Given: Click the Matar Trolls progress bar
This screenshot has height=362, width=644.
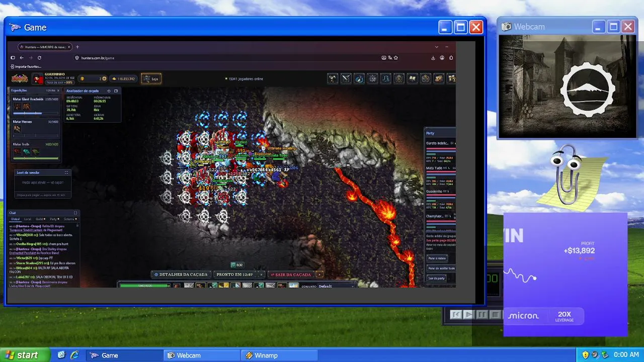Looking at the screenshot, I should 35,158.
